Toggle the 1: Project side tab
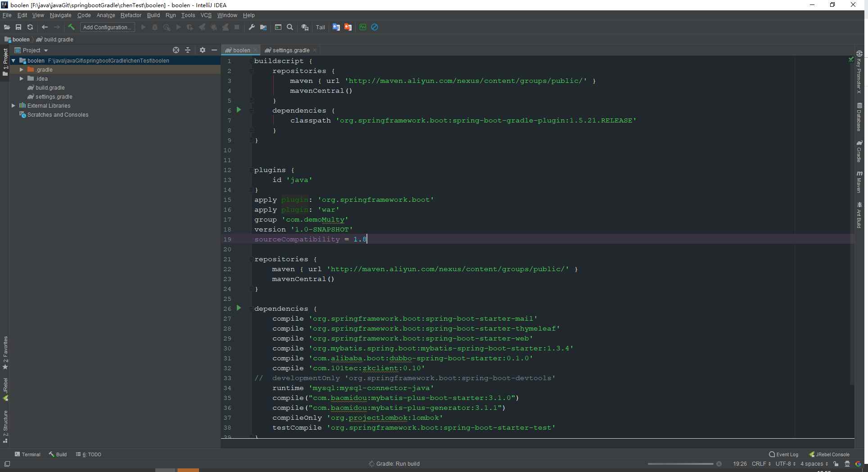 pos(5,62)
